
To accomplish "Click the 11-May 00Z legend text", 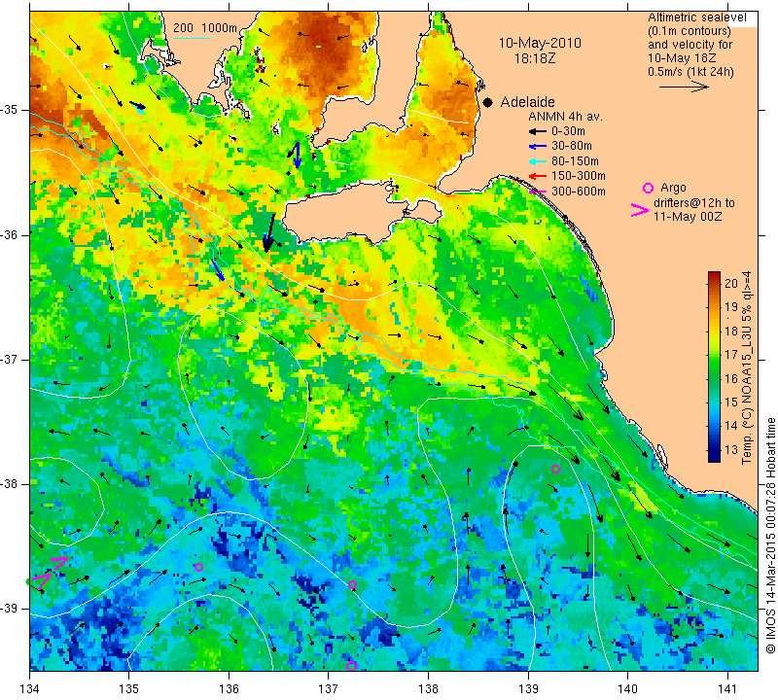I will click(x=688, y=217).
